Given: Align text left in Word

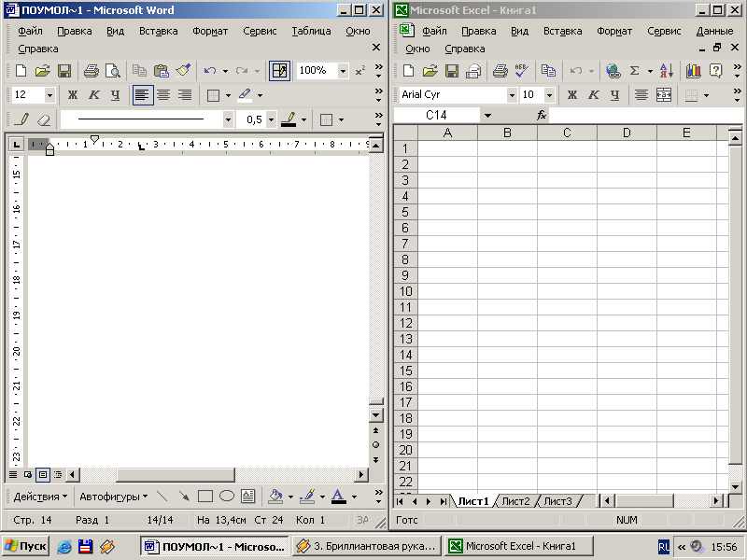Looking at the screenshot, I should (143, 95).
